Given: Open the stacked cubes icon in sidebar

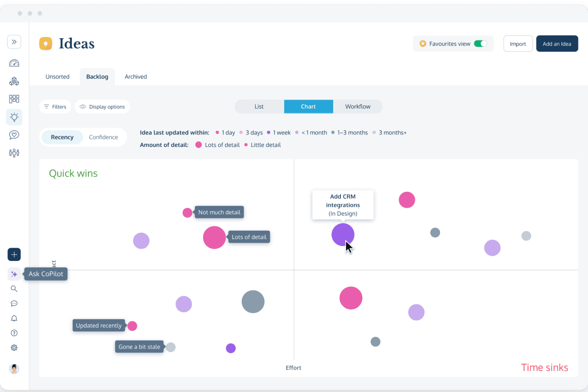Looking at the screenshot, I should (x=14, y=81).
